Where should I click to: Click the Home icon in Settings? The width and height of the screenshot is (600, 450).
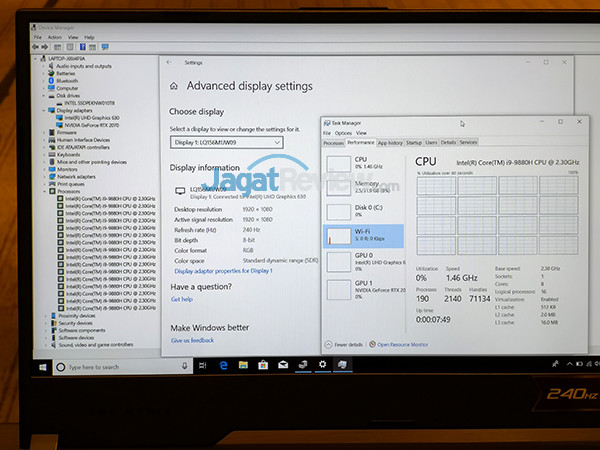pyautogui.click(x=174, y=87)
